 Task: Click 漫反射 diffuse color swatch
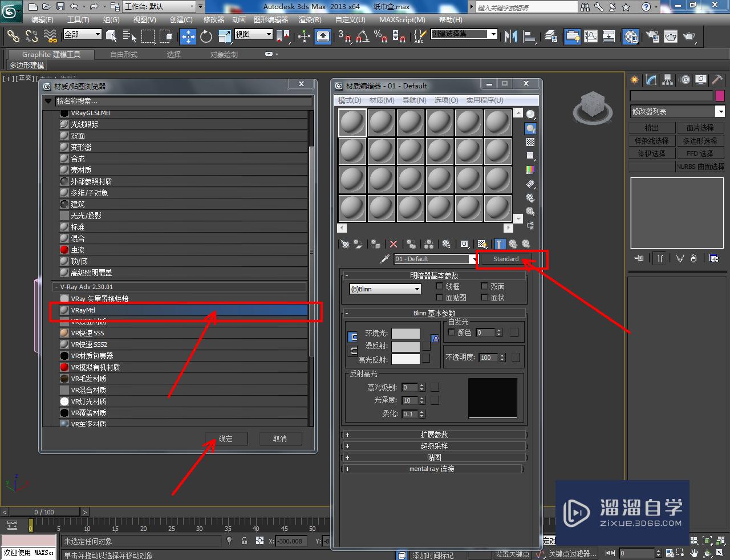405,346
